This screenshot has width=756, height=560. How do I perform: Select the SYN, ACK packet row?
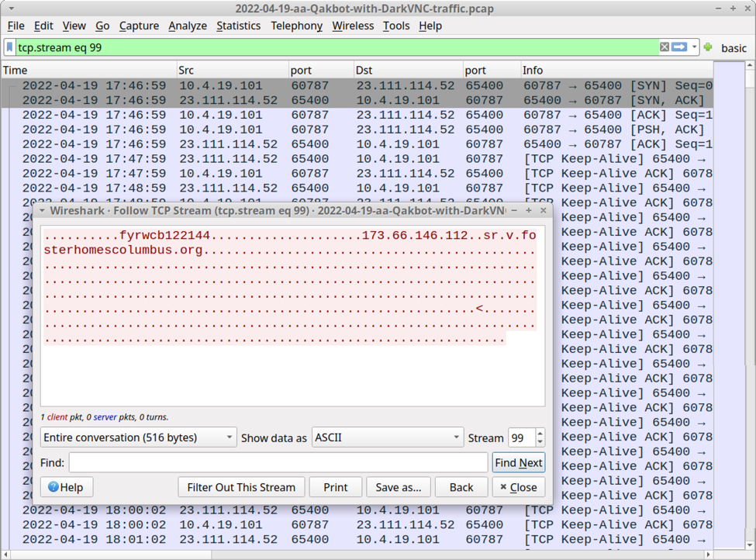357,100
